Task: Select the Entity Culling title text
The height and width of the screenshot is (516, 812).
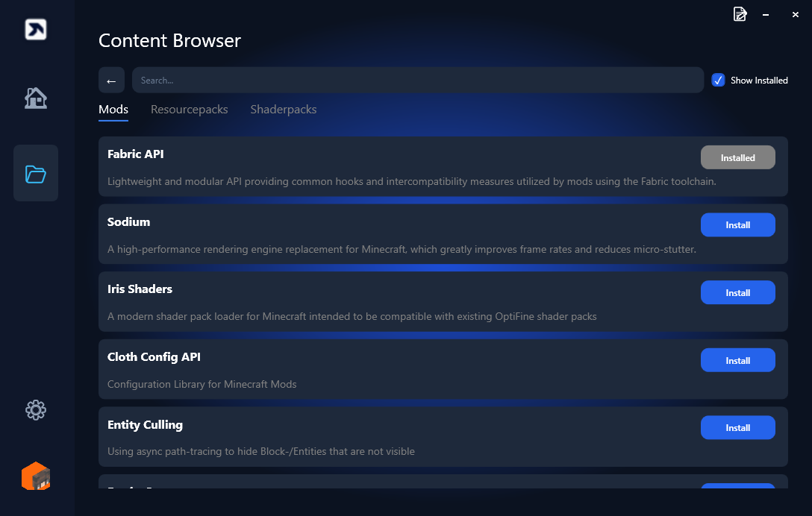Action: 145,425
